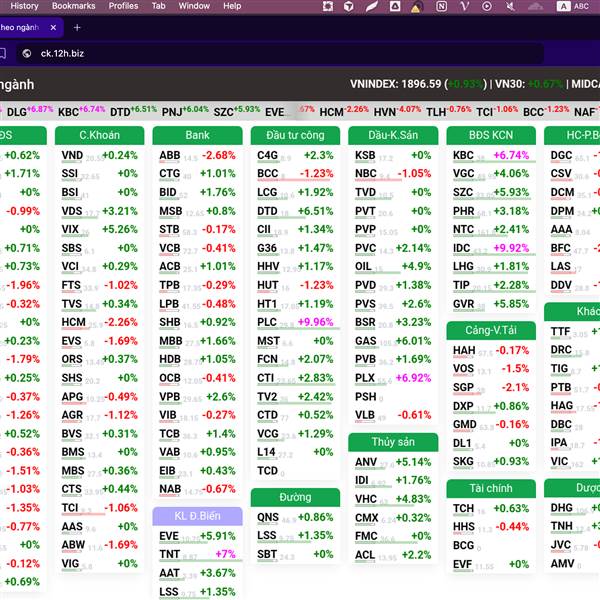Open the Window menu
Viewport: 600px width, 600px height.
[194, 6]
